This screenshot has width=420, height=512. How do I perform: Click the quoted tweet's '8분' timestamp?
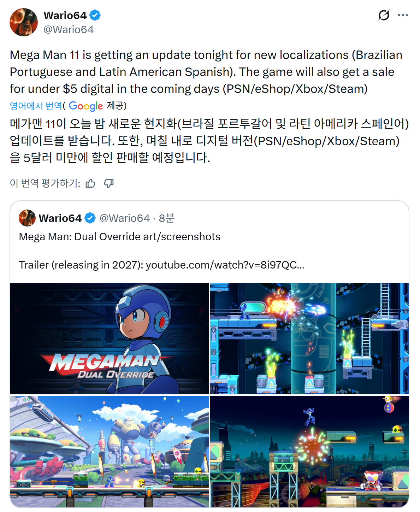(x=166, y=218)
